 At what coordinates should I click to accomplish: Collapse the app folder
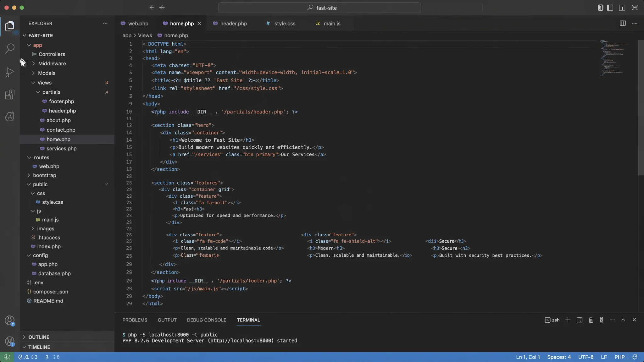pos(29,45)
